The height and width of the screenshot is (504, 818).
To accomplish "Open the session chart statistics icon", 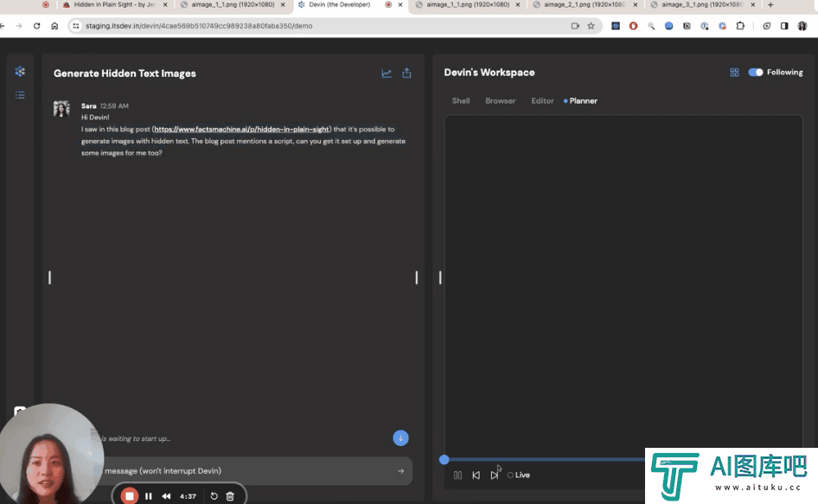I will (x=387, y=73).
